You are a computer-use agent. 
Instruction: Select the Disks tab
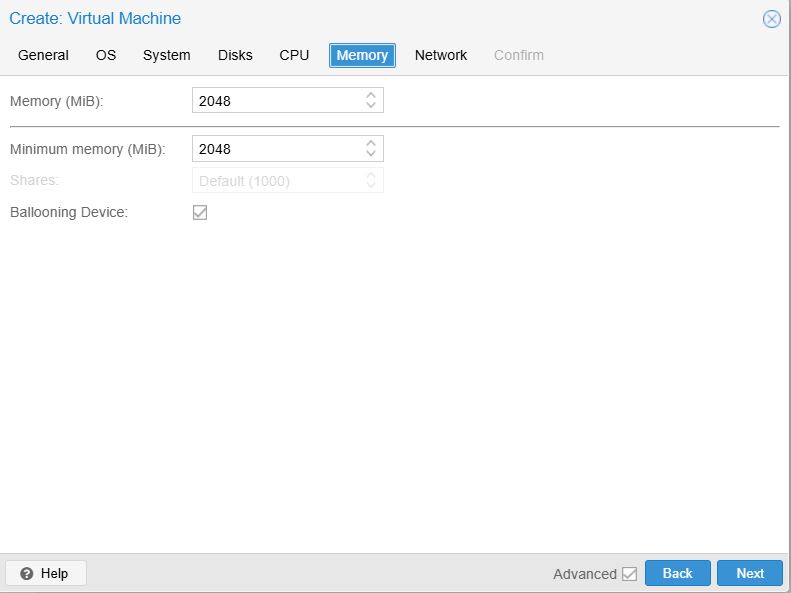click(235, 55)
